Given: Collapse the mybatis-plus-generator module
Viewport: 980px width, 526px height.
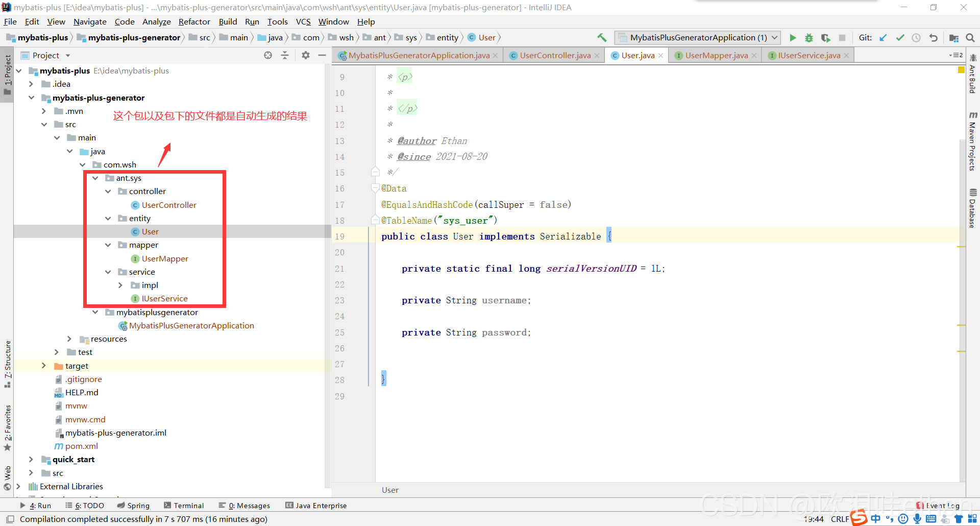Looking at the screenshot, I should pyautogui.click(x=31, y=98).
